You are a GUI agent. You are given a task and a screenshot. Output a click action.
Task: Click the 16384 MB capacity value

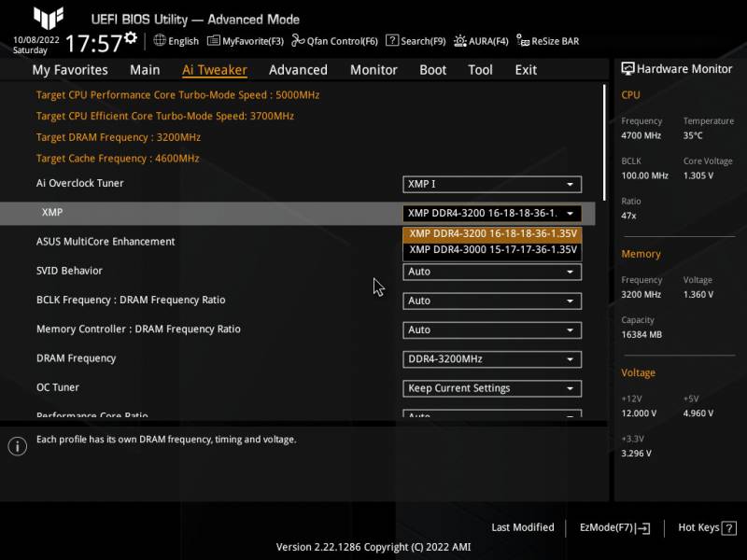(x=641, y=335)
